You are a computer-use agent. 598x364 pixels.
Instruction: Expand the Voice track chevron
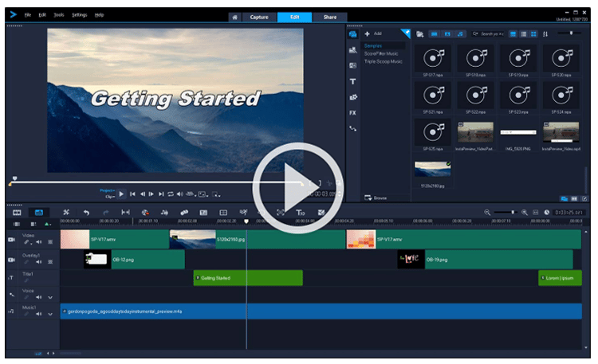click(50, 297)
